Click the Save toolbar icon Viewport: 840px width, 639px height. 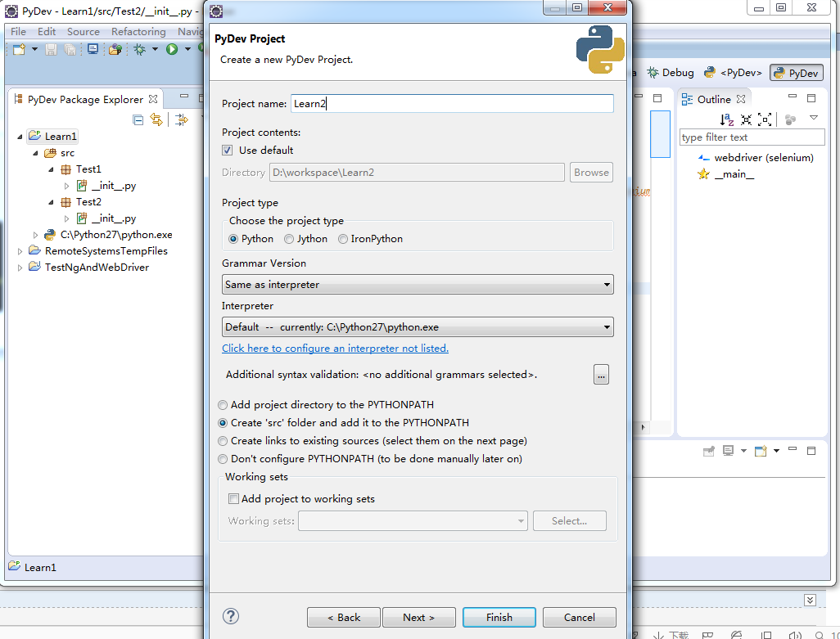click(x=51, y=49)
